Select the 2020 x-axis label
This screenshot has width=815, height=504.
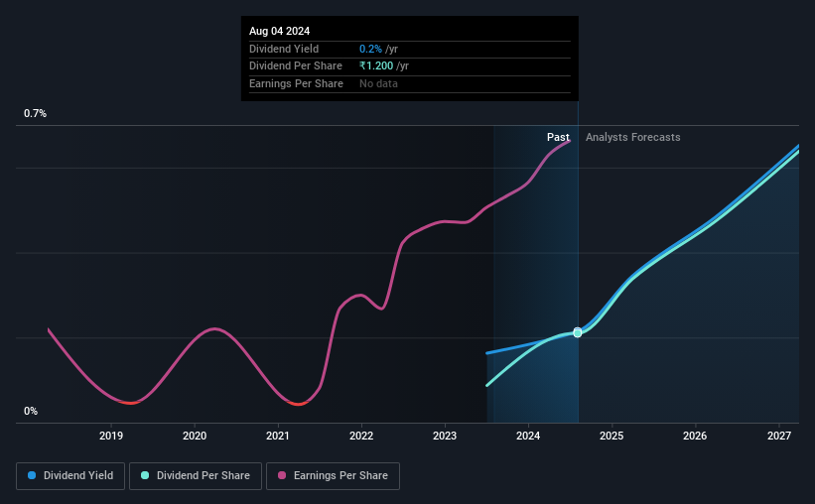(195, 436)
